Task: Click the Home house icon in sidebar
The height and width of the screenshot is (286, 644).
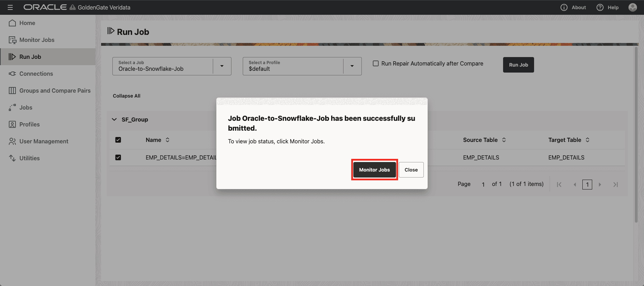Action: 12,23
